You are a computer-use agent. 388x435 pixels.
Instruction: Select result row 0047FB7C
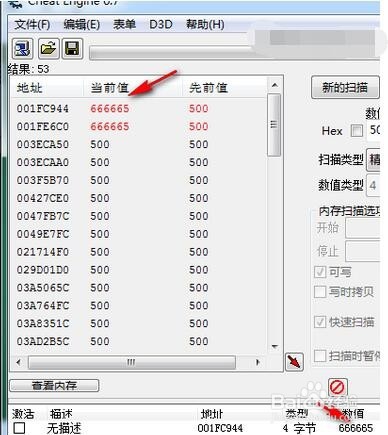pos(139,216)
